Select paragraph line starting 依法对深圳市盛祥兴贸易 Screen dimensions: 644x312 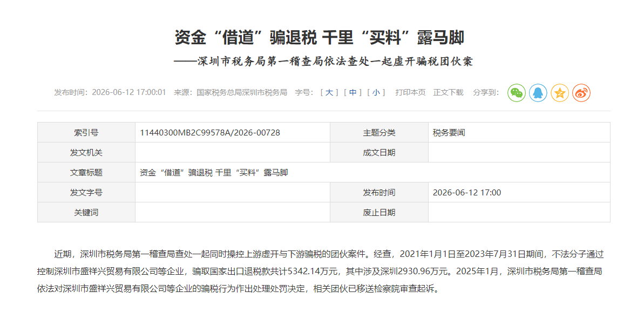[x=238, y=289]
